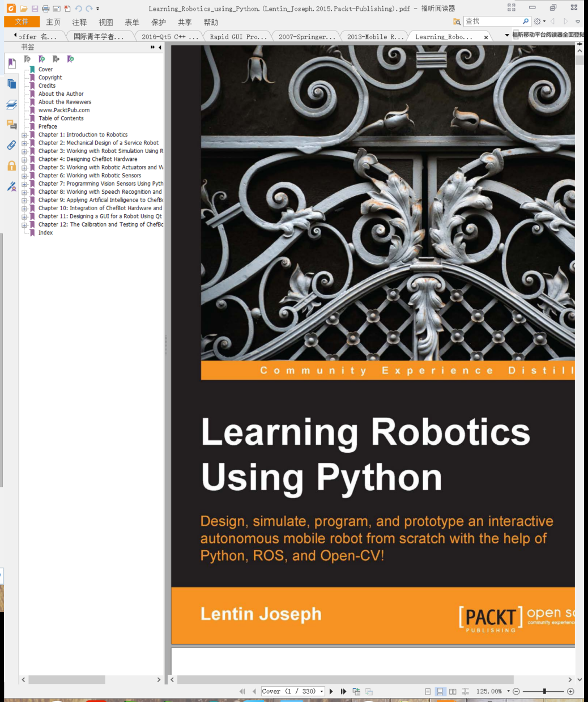
Task: Open the 文件 menu
Action: [22, 22]
